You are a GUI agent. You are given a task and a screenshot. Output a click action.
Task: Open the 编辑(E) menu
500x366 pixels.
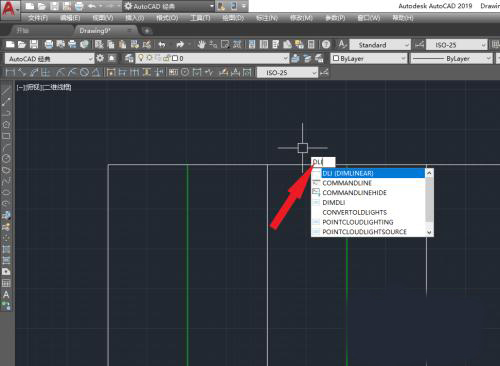[x=70, y=18]
